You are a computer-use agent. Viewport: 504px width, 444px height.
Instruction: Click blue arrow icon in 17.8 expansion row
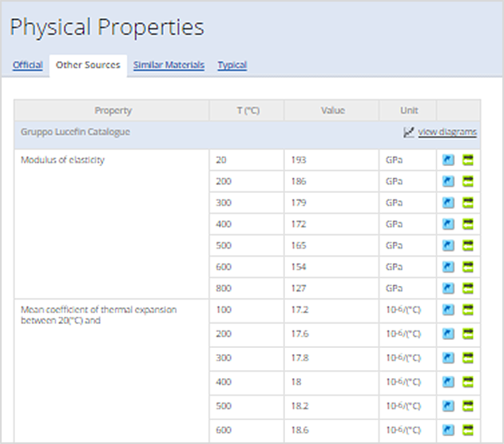click(x=448, y=357)
